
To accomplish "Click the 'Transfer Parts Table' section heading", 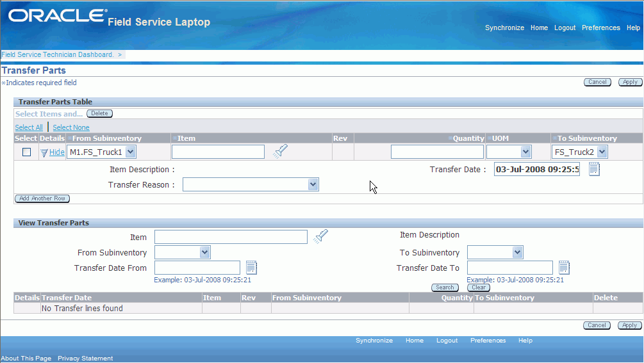I will tap(55, 102).
